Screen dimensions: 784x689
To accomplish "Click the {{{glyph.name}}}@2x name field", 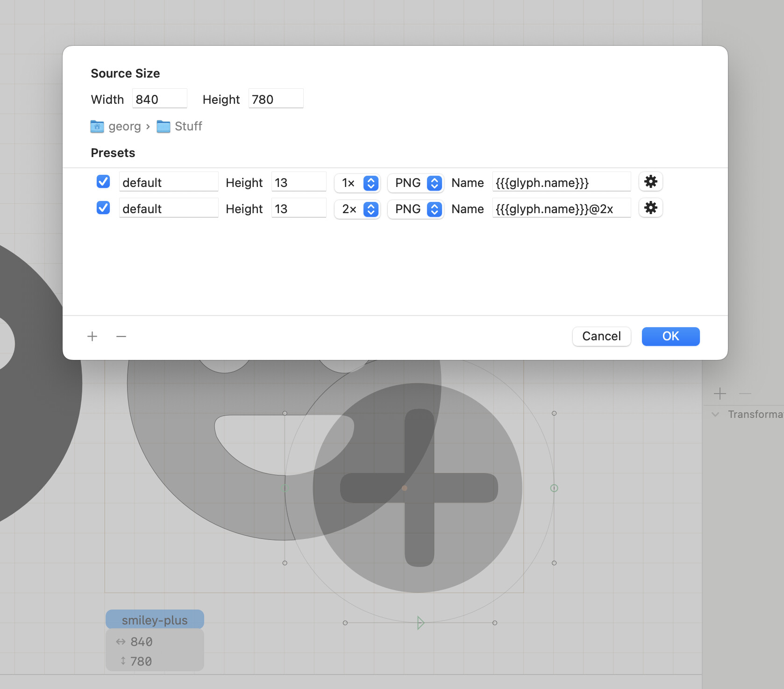I will click(561, 209).
